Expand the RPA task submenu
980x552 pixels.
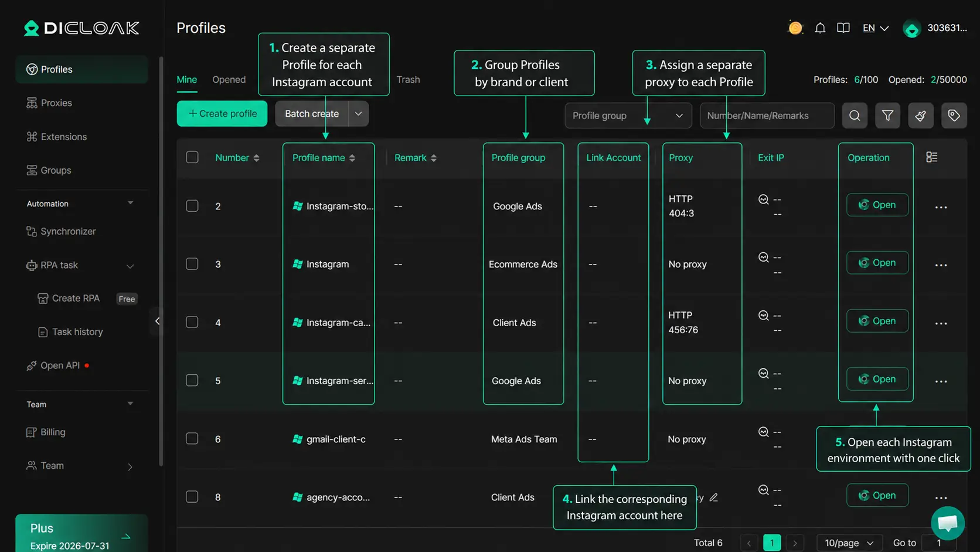click(130, 266)
